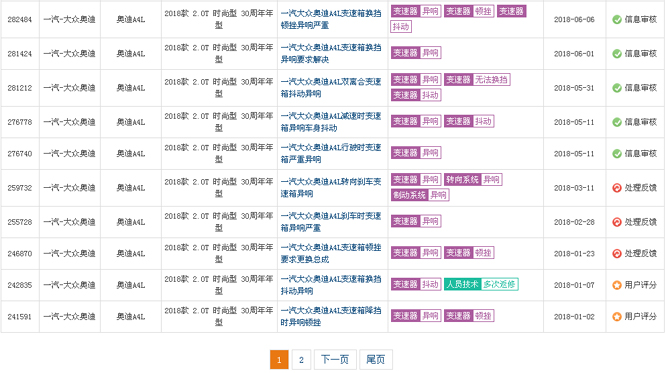Click green check icon on 2018-05-11 row 276740
Screen dimensions: 666x373
coord(617,153)
